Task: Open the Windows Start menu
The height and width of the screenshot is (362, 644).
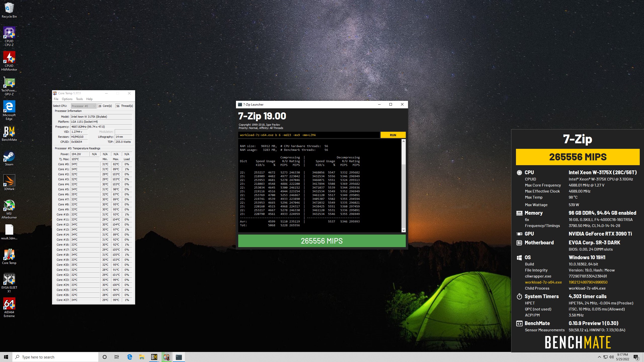Action: click(6, 357)
